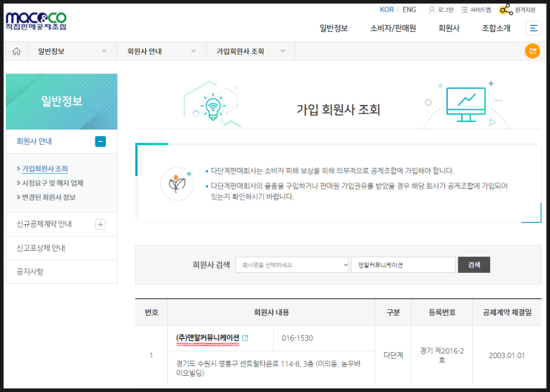Click the sitemap list icon
Screen dimensions: 550x392
click(x=464, y=10)
